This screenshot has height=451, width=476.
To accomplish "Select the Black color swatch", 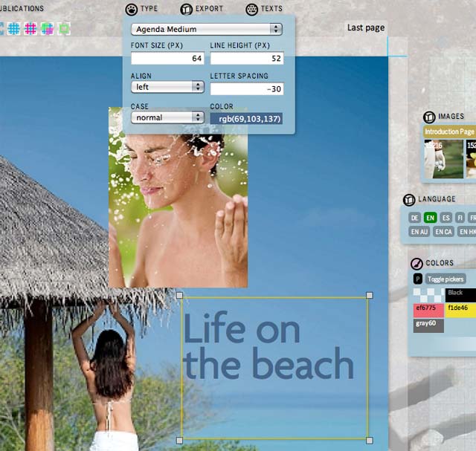I will (x=460, y=295).
